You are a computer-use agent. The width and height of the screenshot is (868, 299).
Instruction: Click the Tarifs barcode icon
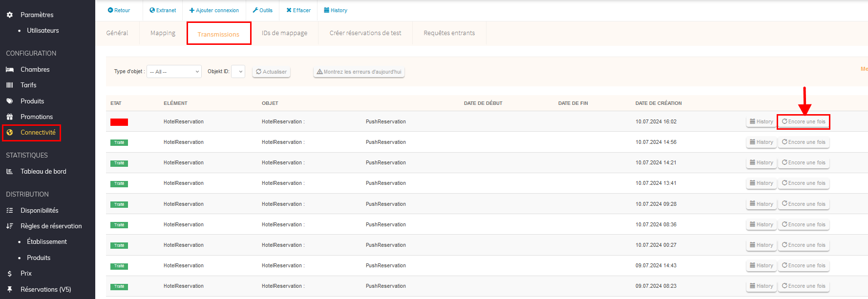[10, 85]
